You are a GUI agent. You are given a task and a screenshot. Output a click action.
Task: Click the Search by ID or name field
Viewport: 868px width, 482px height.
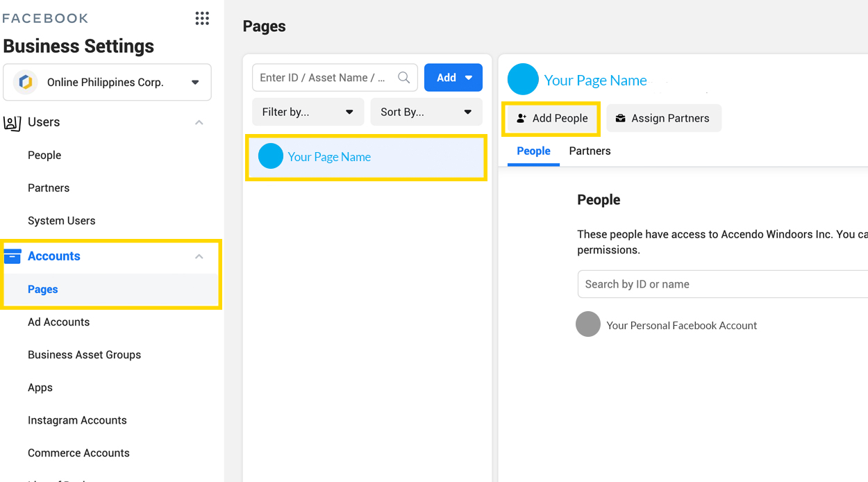[722, 284]
